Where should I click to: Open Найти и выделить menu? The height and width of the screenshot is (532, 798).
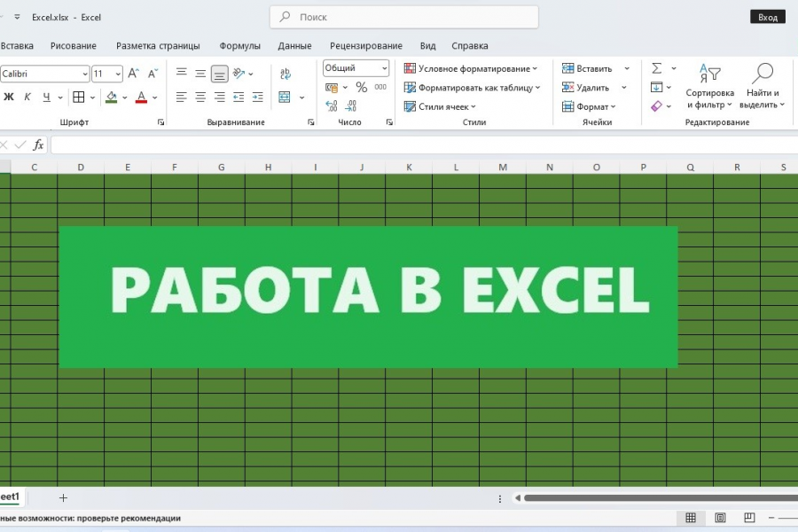[763, 87]
